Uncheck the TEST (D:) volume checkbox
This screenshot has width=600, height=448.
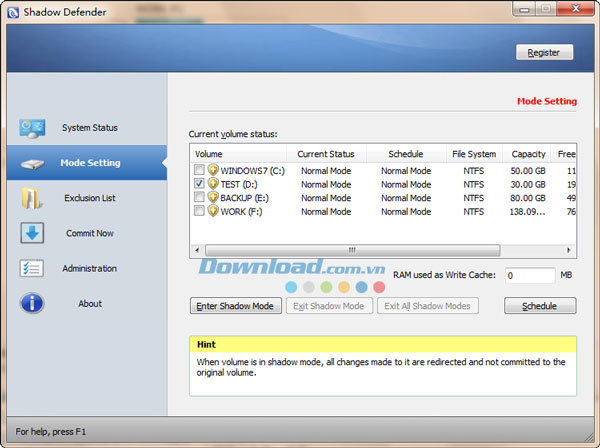199,183
